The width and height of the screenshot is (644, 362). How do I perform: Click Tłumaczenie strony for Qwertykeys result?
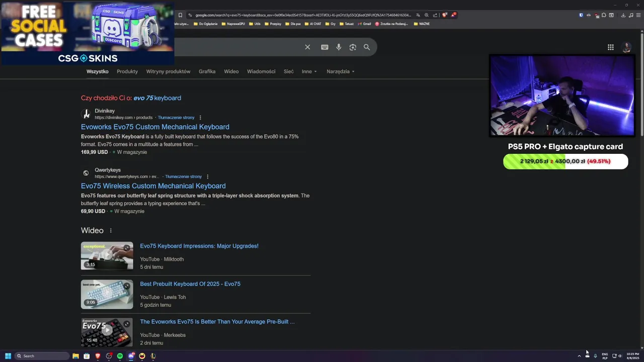click(x=183, y=176)
